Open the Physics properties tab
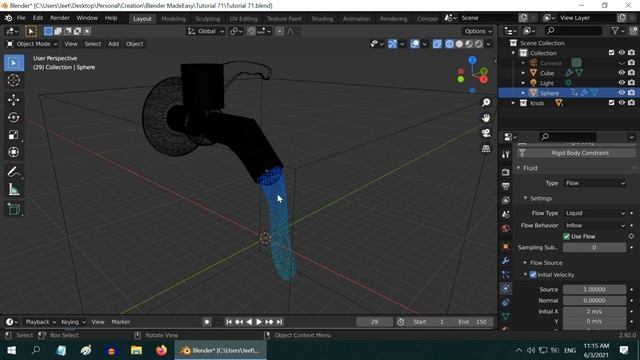The image size is (640, 360). pos(506,289)
